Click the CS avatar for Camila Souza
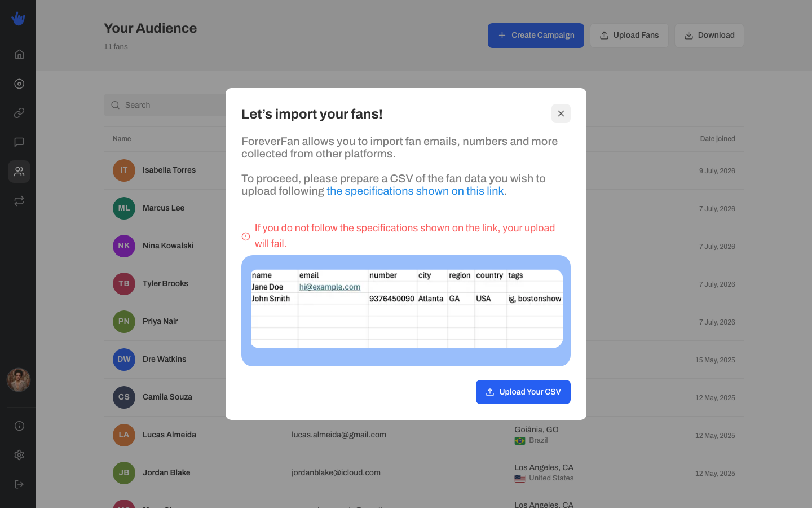Screen dimensions: 812x508 pos(124,397)
